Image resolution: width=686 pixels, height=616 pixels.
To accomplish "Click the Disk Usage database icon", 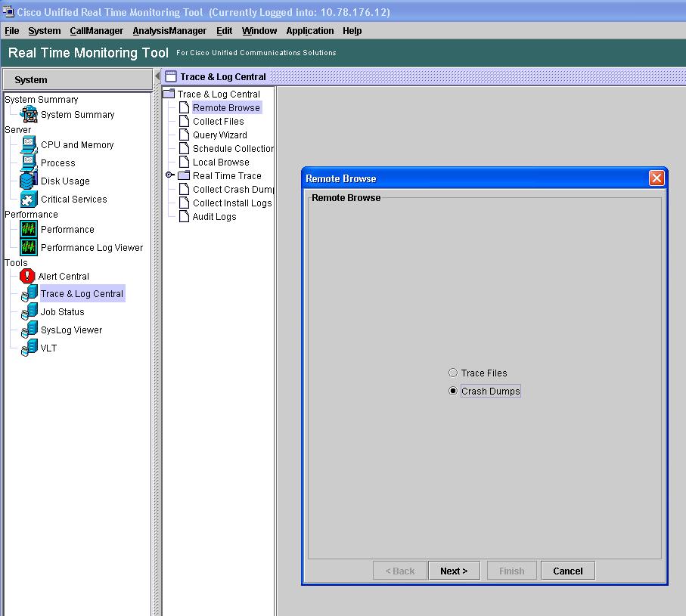I will click(x=29, y=181).
